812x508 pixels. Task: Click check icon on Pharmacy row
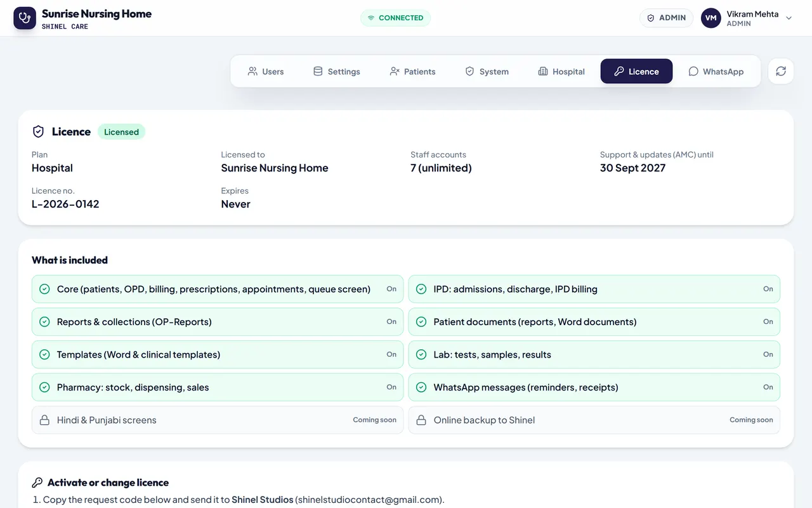tap(44, 387)
